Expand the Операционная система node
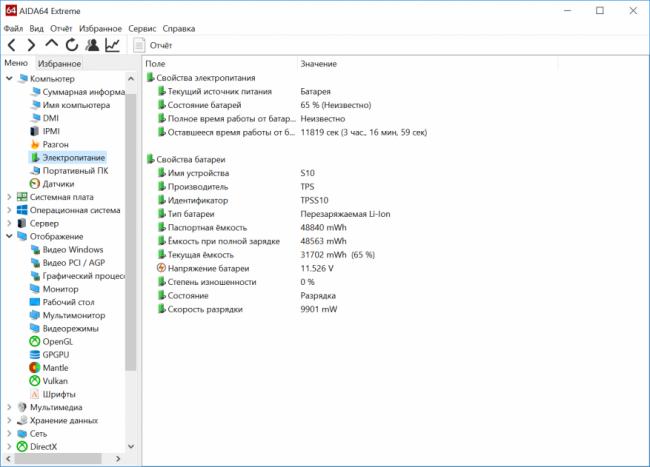Image resolution: width=650 pixels, height=467 pixels. click(9, 210)
